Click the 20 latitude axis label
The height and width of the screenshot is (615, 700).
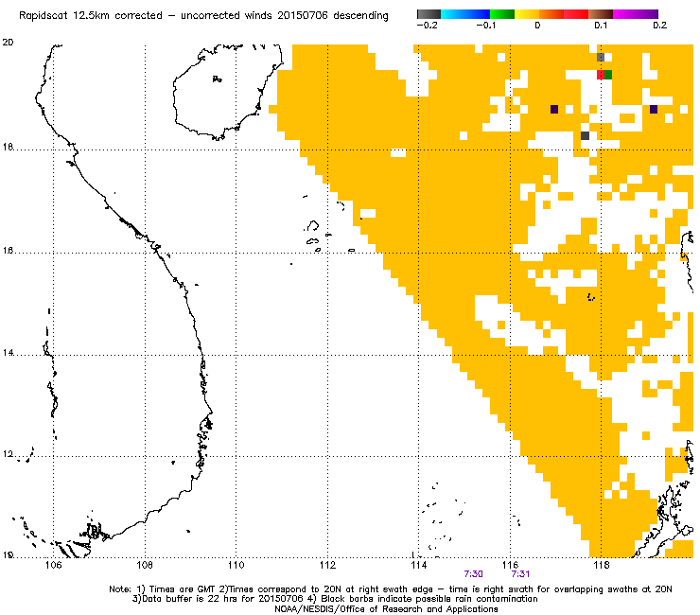click(8, 43)
